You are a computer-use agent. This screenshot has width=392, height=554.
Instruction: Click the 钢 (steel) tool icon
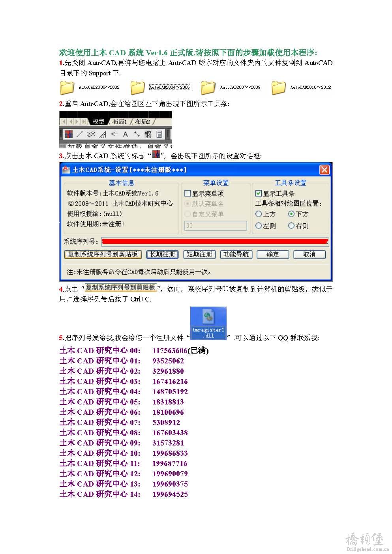[x=148, y=134]
